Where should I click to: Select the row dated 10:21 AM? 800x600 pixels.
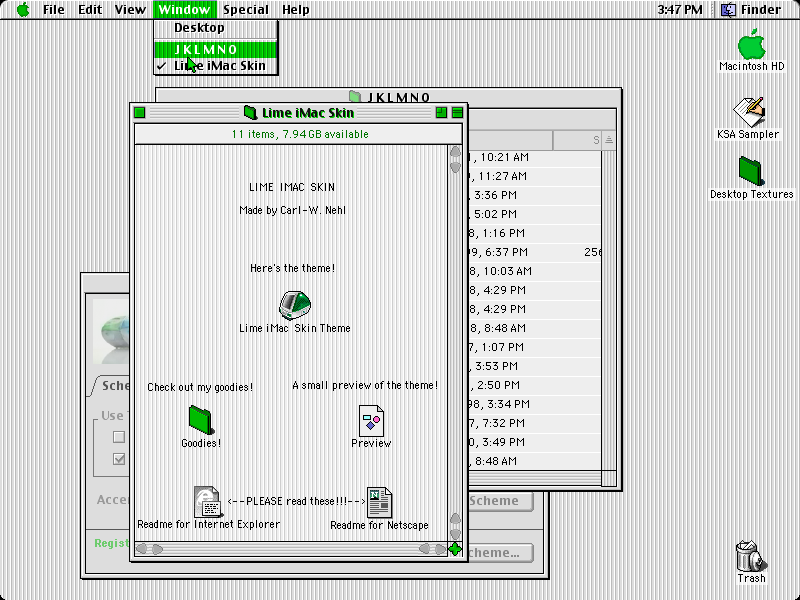534,158
